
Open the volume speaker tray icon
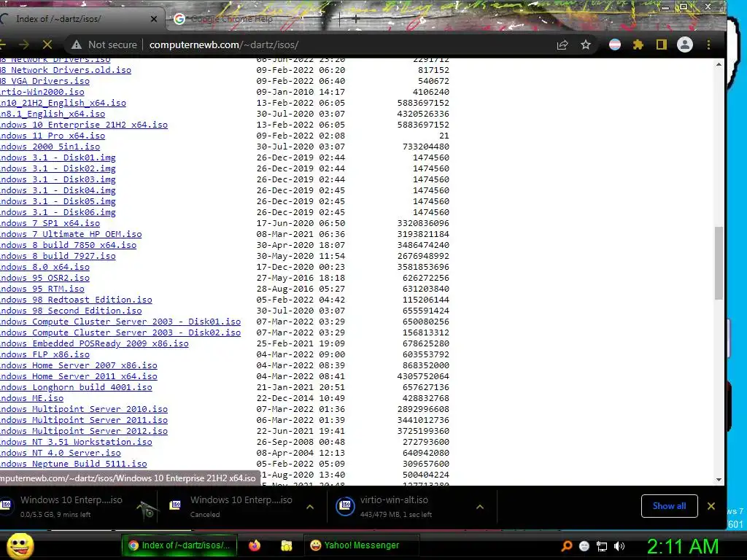[619, 546]
